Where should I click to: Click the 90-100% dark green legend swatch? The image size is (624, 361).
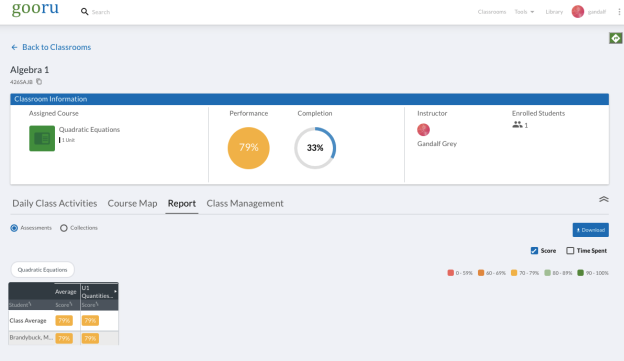pyautogui.click(x=580, y=273)
